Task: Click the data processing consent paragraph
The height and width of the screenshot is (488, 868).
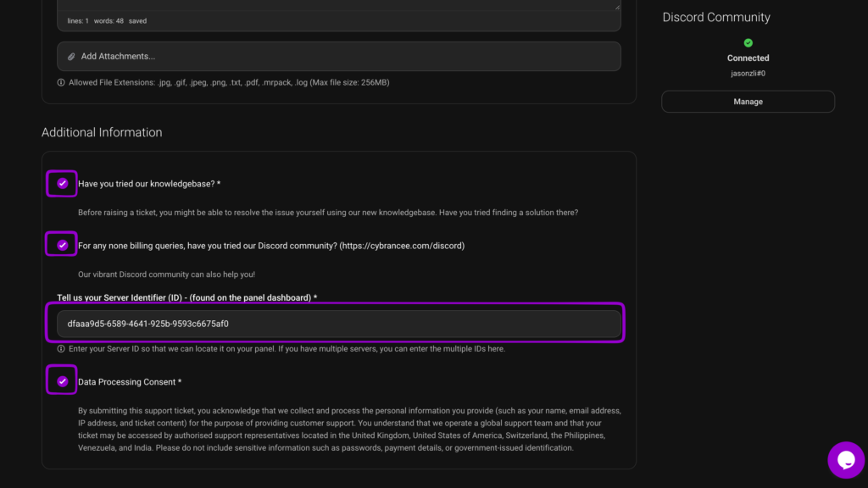Action: [349, 430]
